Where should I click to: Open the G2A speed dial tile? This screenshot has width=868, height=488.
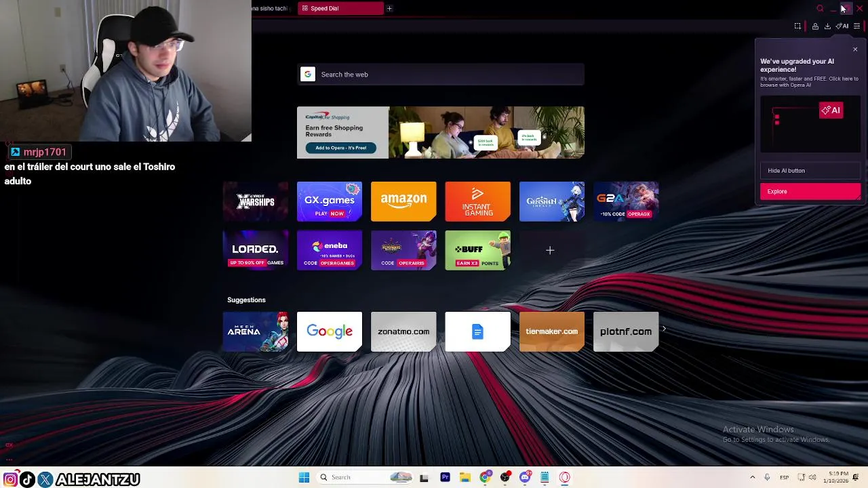tap(626, 201)
